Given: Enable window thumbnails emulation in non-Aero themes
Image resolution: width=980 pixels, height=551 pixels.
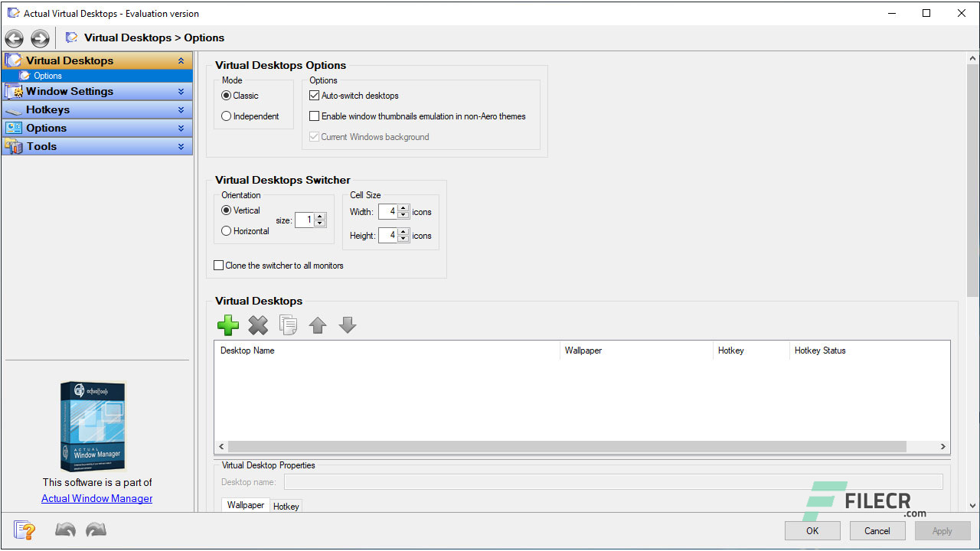Looking at the screenshot, I should tap(314, 116).
